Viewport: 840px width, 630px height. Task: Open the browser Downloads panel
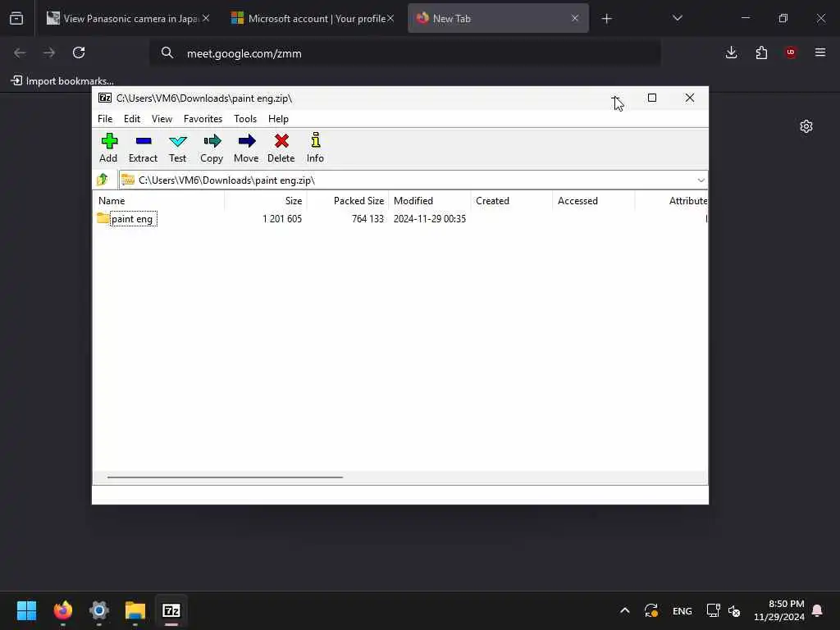tap(731, 52)
